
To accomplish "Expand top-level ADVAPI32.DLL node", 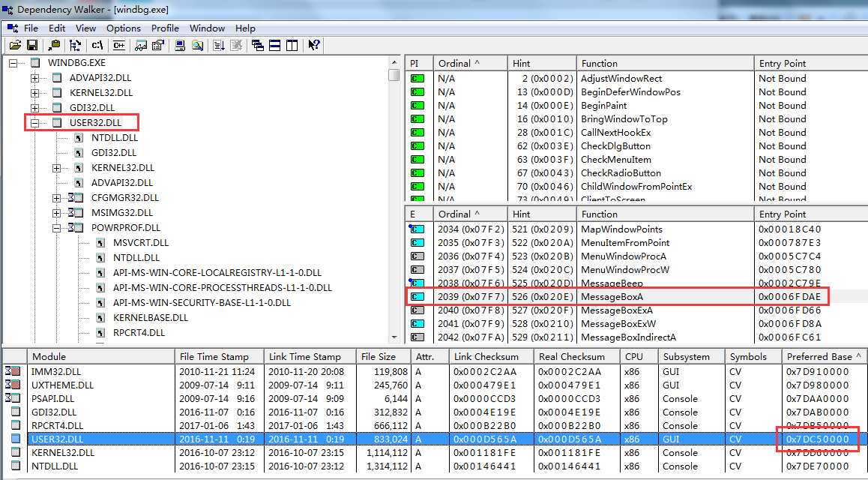I will tap(35, 78).
